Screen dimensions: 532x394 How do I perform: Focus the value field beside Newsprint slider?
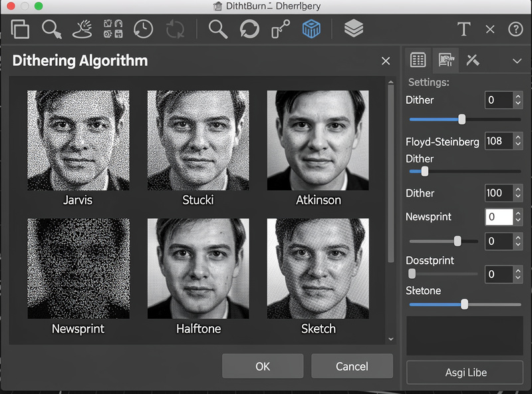[498, 241]
